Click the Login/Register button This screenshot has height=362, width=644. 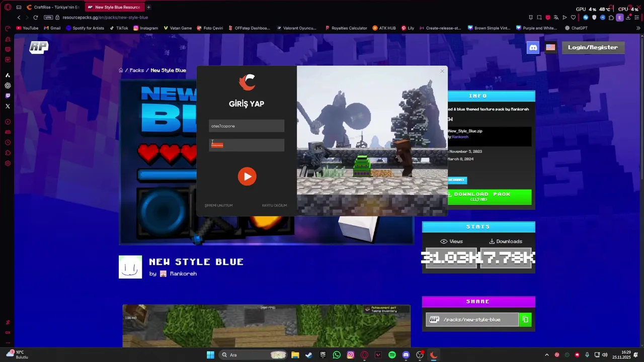593,48
